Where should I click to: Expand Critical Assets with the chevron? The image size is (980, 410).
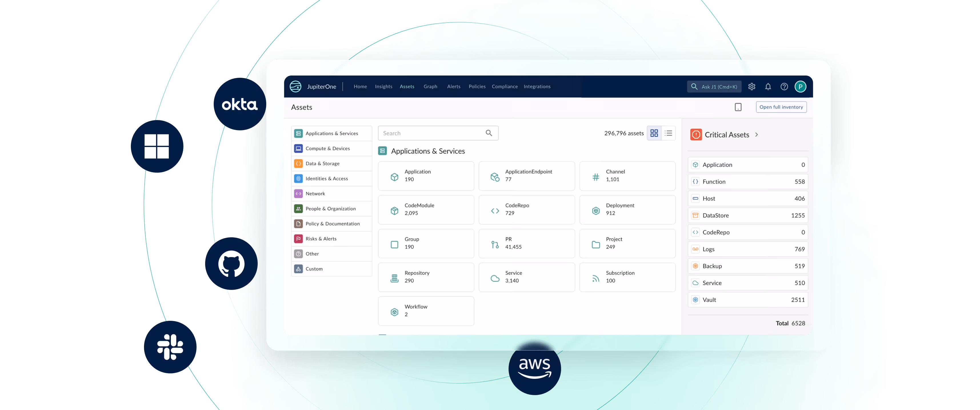click(x=756, y=134)
